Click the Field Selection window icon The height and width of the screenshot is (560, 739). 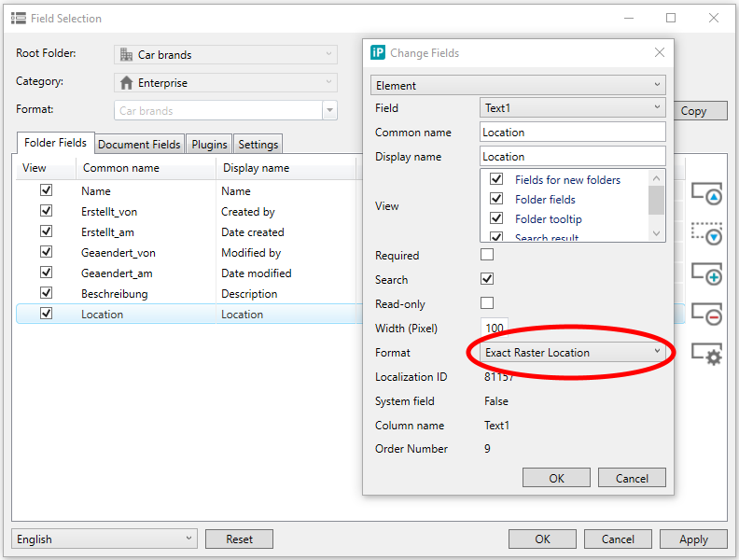point(19,18)
